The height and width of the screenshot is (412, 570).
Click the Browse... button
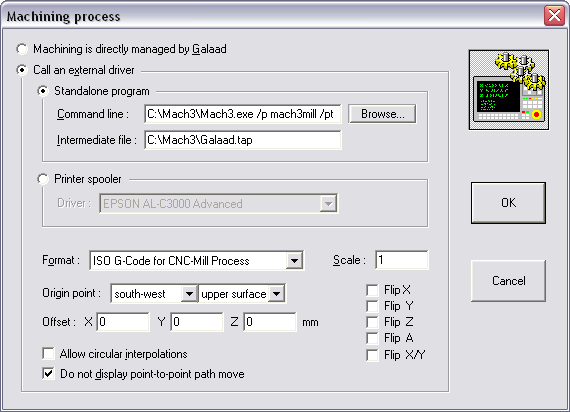click(382, 114)
